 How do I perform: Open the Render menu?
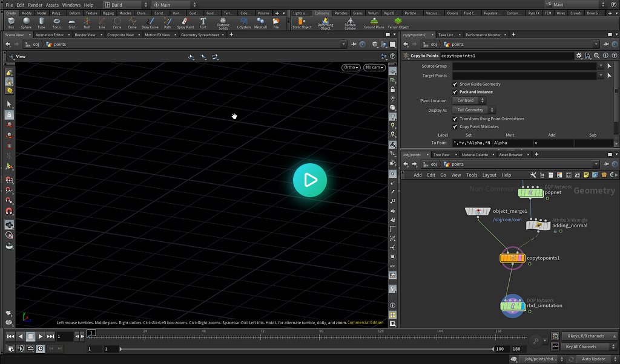(x=35, y=5)
